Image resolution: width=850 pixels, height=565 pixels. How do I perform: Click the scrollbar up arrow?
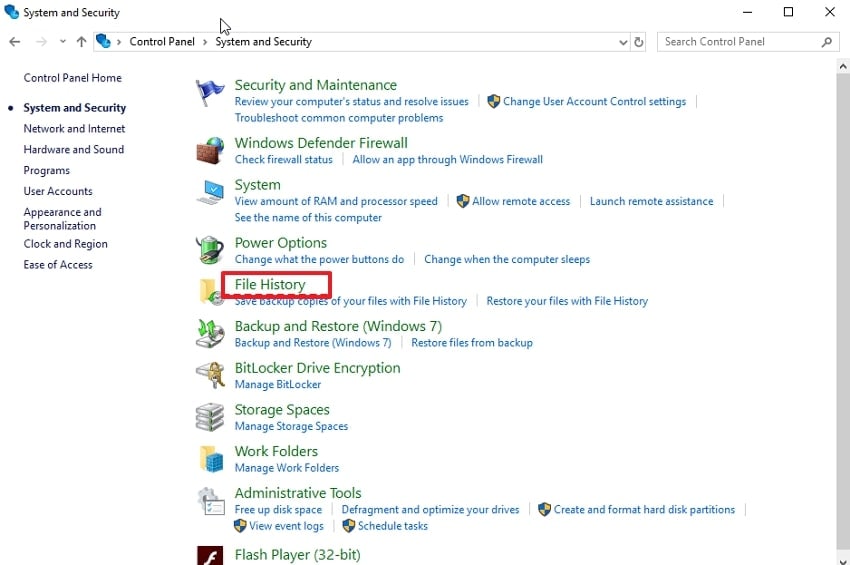[843, 67]
